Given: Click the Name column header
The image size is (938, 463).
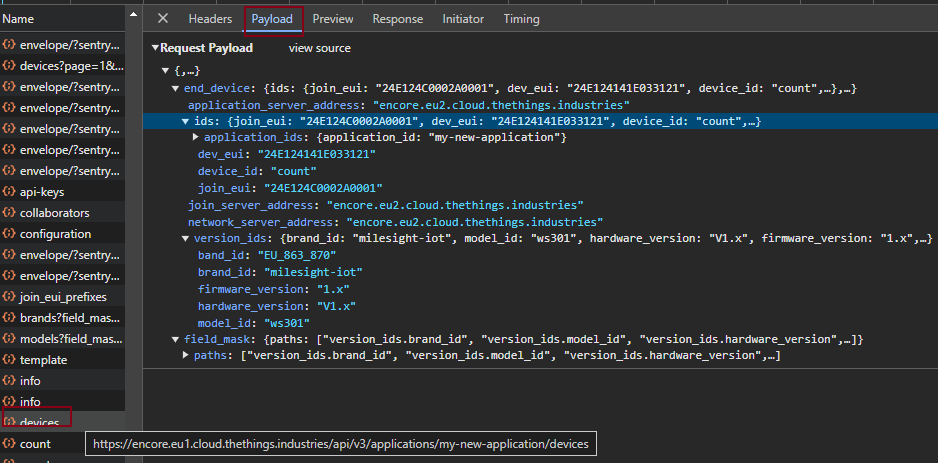Looking at the screenshot, I should pos(18,19).
